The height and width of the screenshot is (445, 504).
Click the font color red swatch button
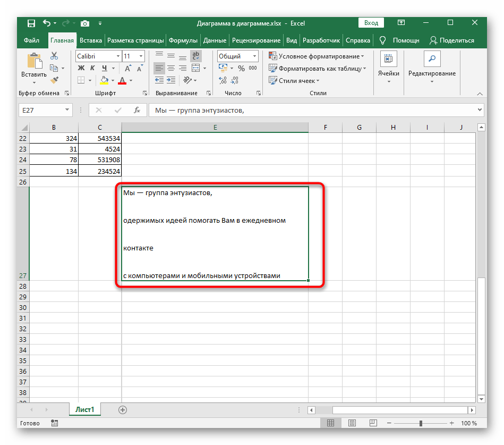point(122,80)
